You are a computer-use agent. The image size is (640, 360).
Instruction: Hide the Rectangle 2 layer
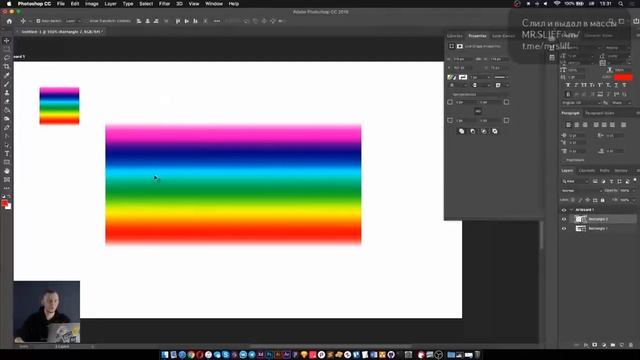click(564, 219)
